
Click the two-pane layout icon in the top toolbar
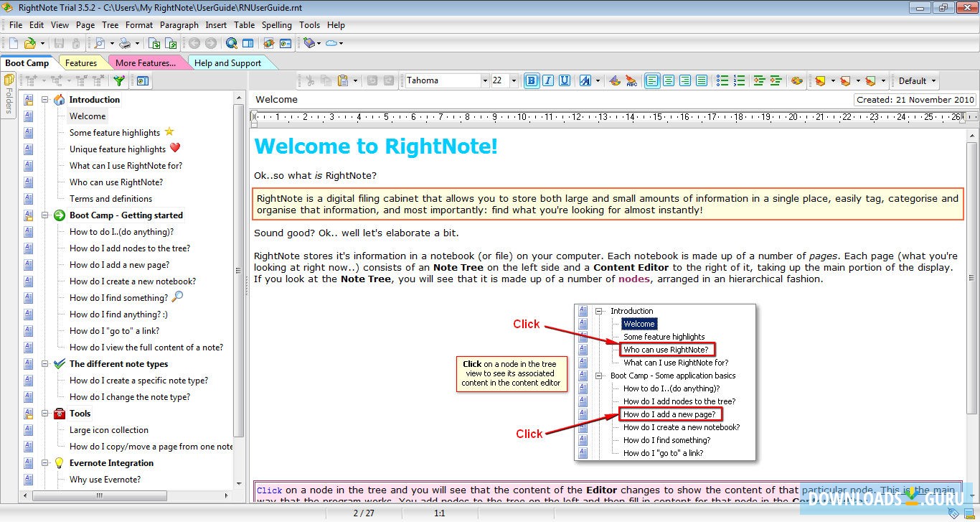pos(248,43)
